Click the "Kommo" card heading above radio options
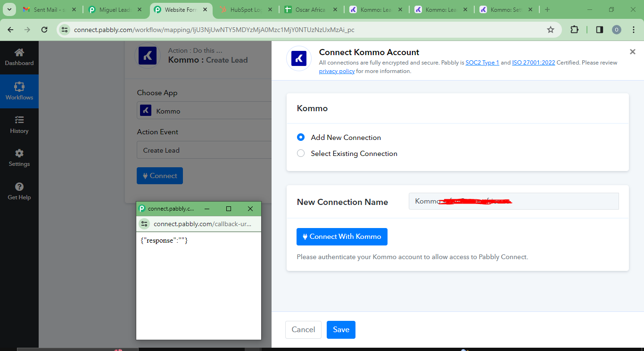The image size is (644, 351). click(312, 108)
